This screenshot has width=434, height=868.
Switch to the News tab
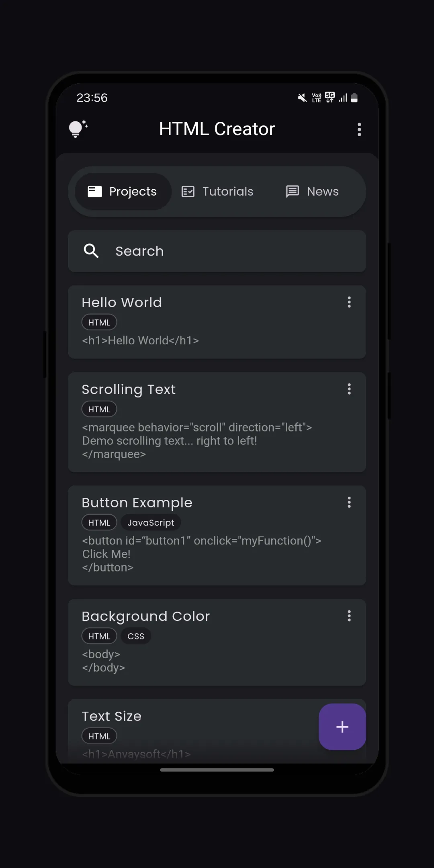[x=312, y=192]
